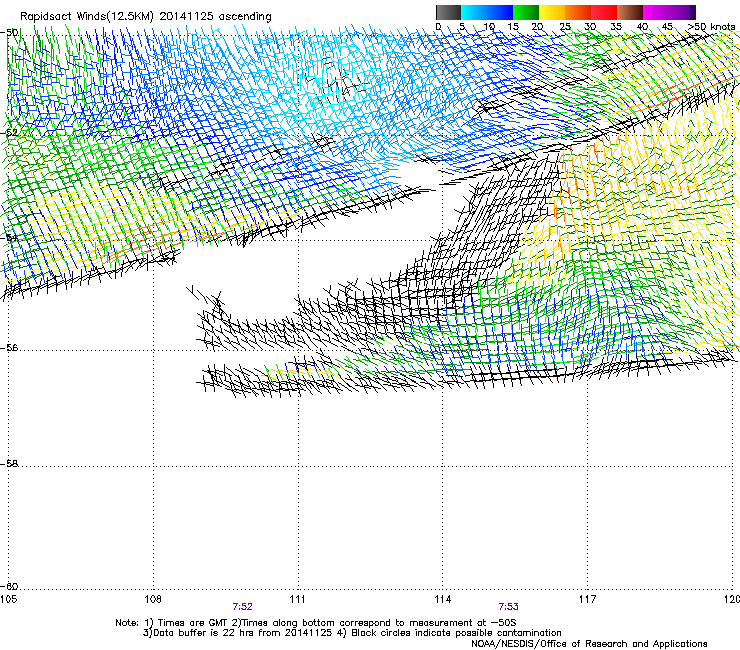Viewport: 740px width, 650px height.
Task: Click the legend value 35
Action: tap(616, 27)
